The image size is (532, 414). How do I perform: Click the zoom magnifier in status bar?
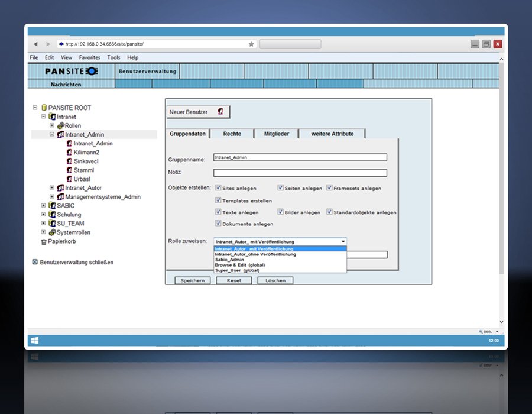coord(481,332)
